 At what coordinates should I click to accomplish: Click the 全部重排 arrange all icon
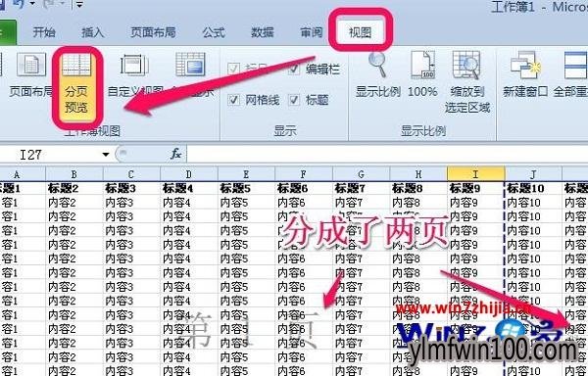point(575,65)
